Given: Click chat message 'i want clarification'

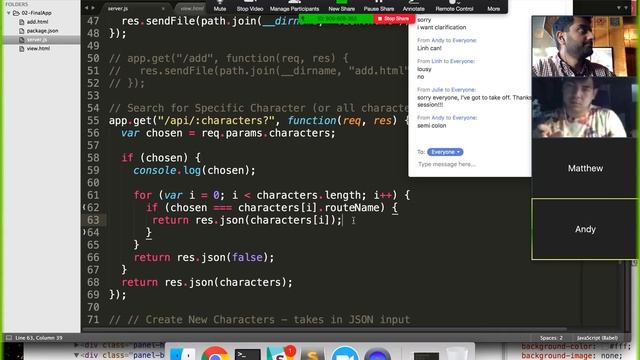Looking at the screenshot, I should point(441,27).
